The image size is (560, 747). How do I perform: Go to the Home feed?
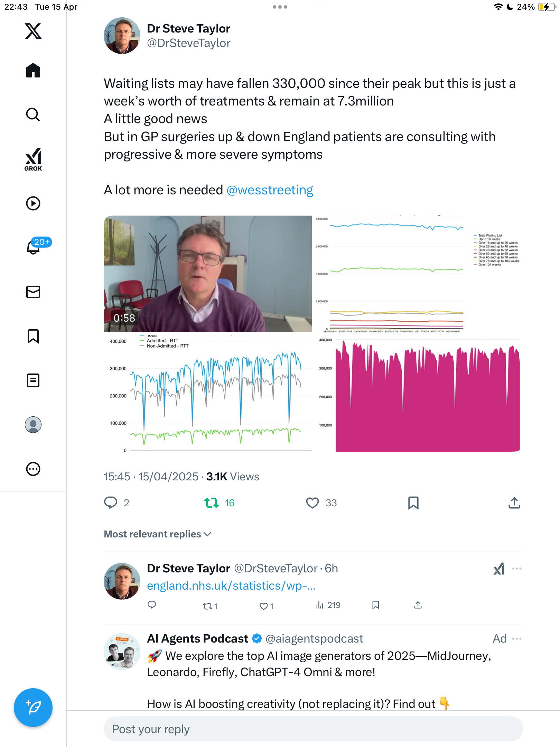click(x=33, y=70)
